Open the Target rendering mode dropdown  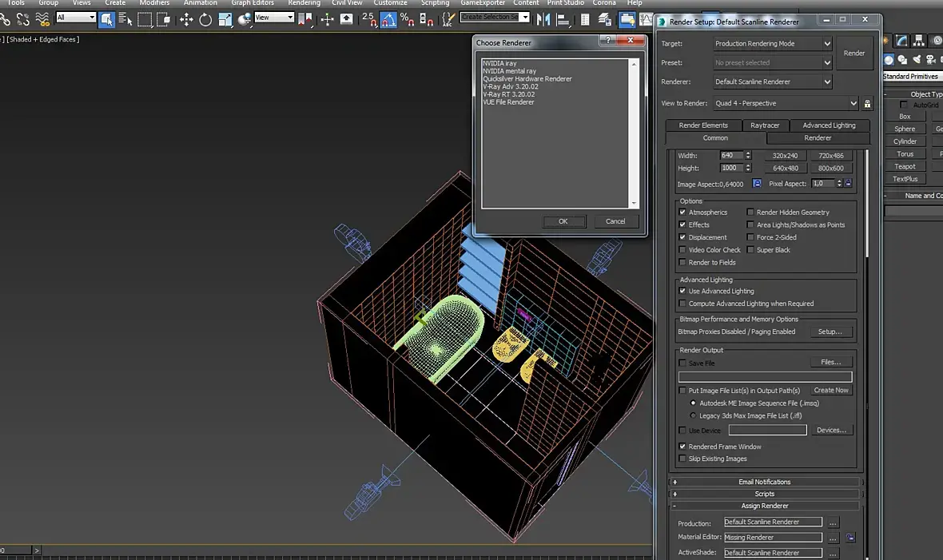pos(772,44)
